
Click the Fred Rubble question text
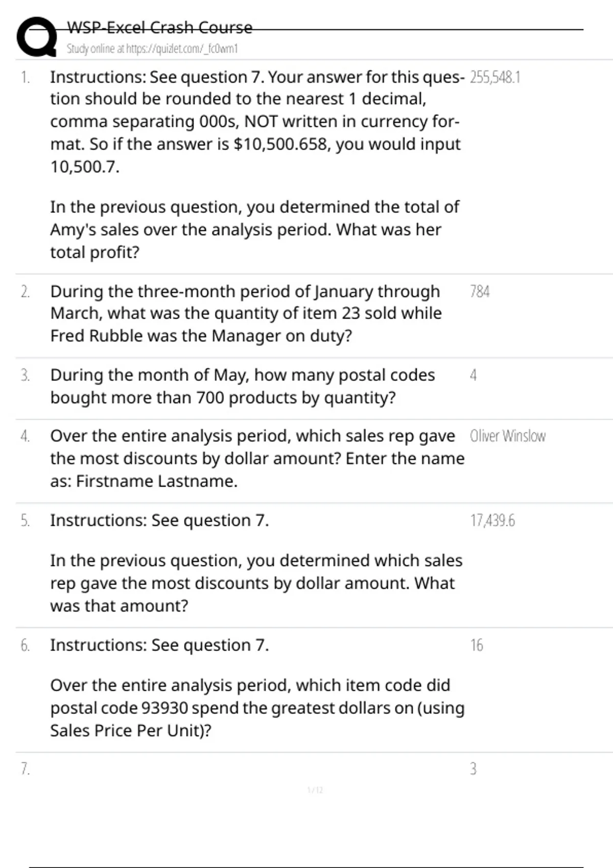(245, 314)
